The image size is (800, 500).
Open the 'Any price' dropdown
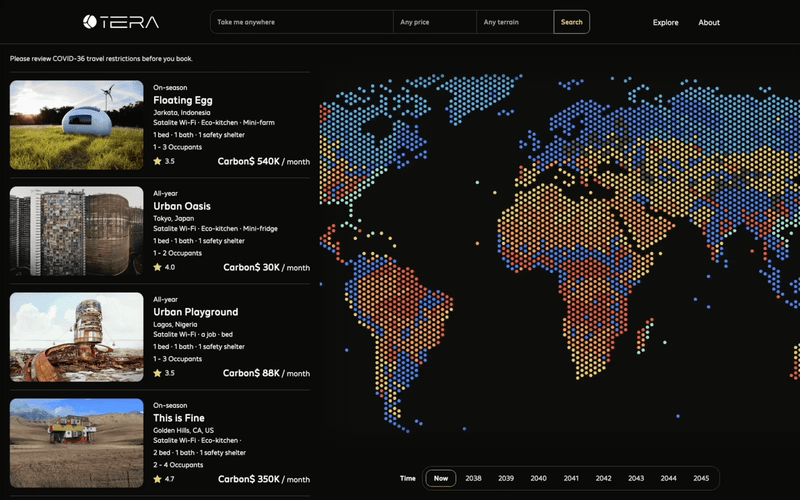pyautogui.click(x=434, y=22)
